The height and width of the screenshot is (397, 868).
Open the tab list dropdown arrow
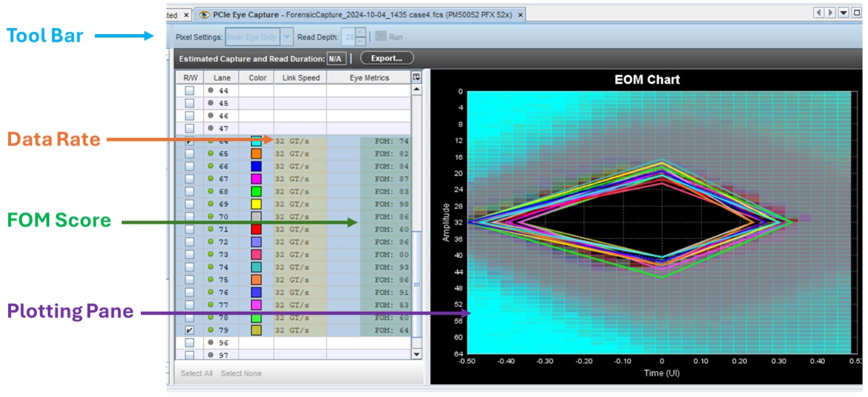coord(843,13)
